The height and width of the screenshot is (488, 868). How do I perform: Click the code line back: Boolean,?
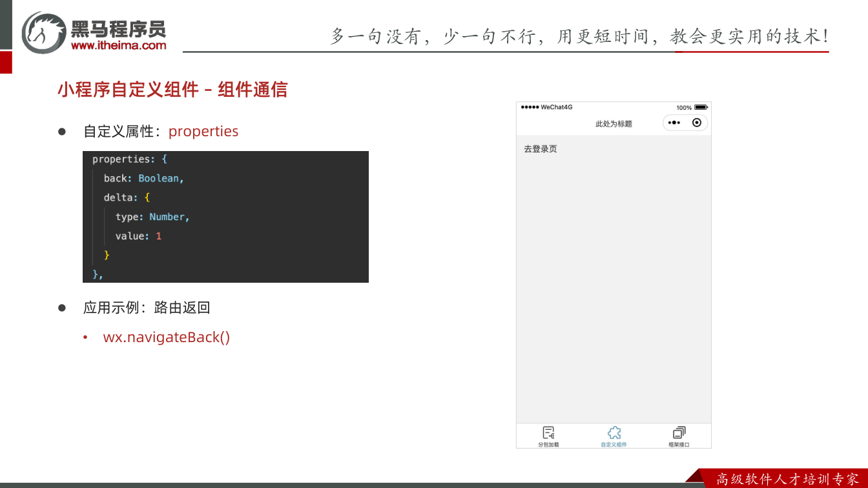point(143,178)
